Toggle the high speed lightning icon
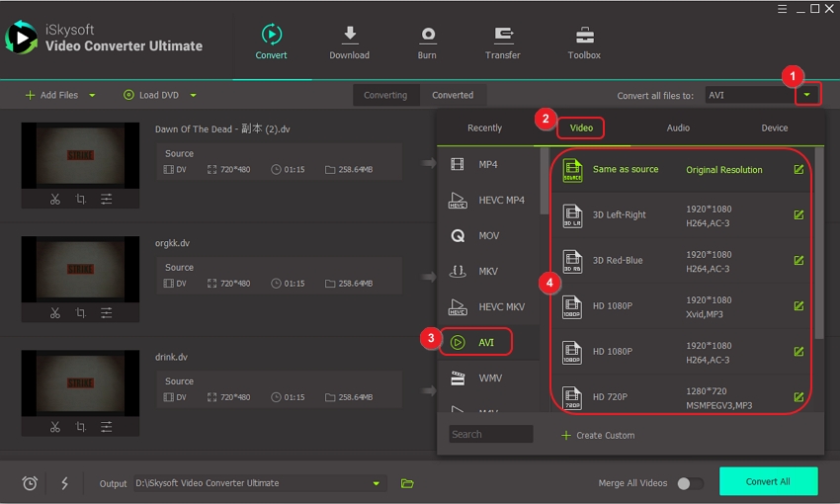 (65, 483)
